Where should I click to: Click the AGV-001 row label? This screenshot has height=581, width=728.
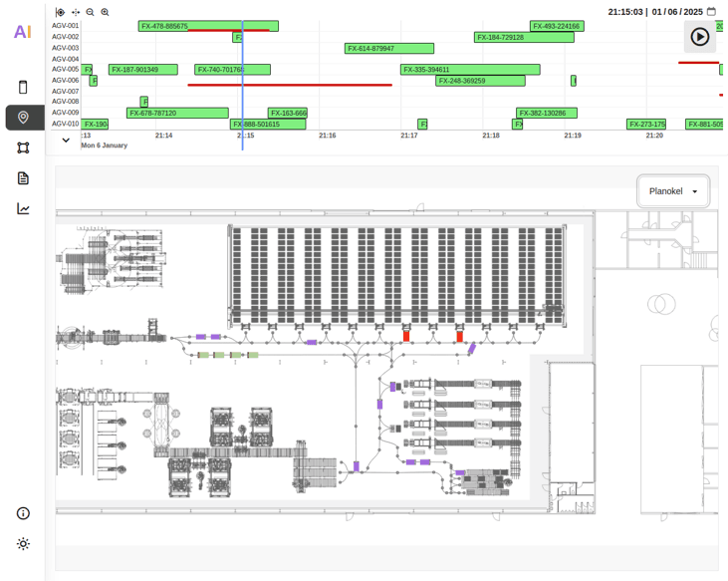coord(65,26)
